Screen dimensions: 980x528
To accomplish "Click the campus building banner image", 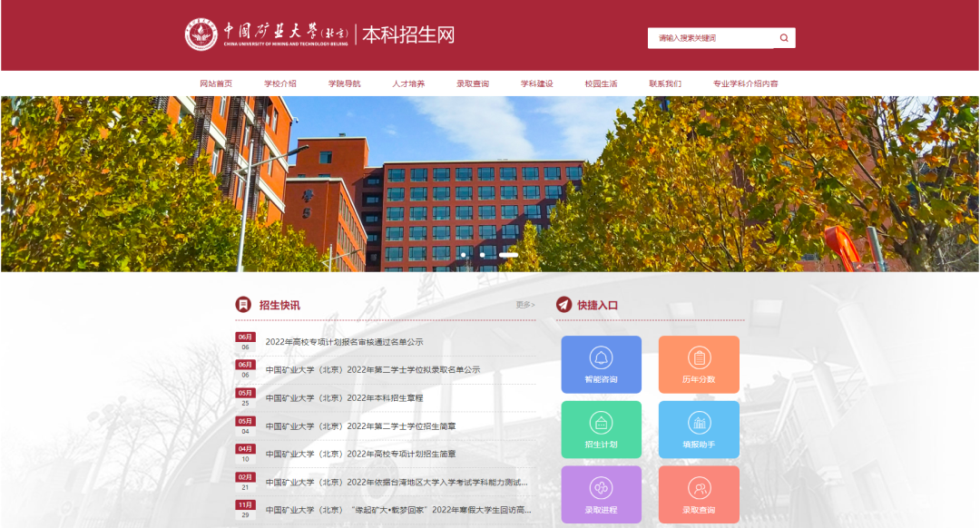I will (490, 183).
